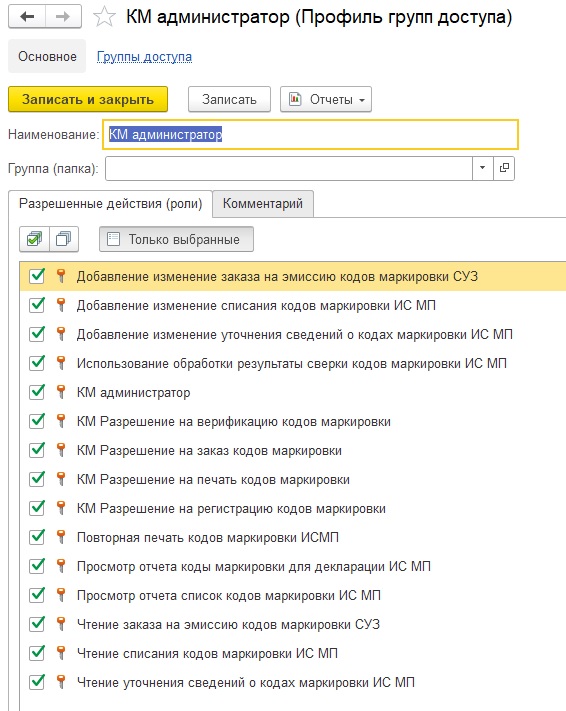Uncheck Чтение списания кодов маркировки ИС МП
Screen dimensions: 566x711
(37, 653)
